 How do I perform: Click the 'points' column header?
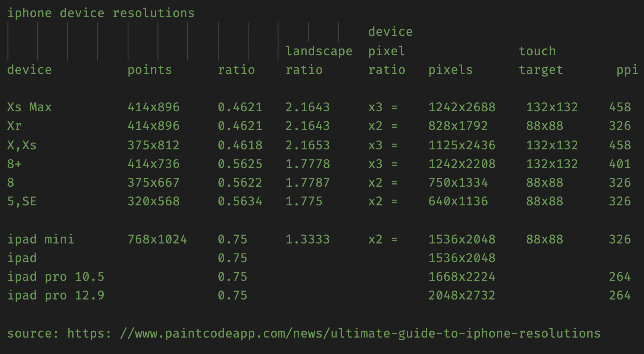[x=150, y=70]
